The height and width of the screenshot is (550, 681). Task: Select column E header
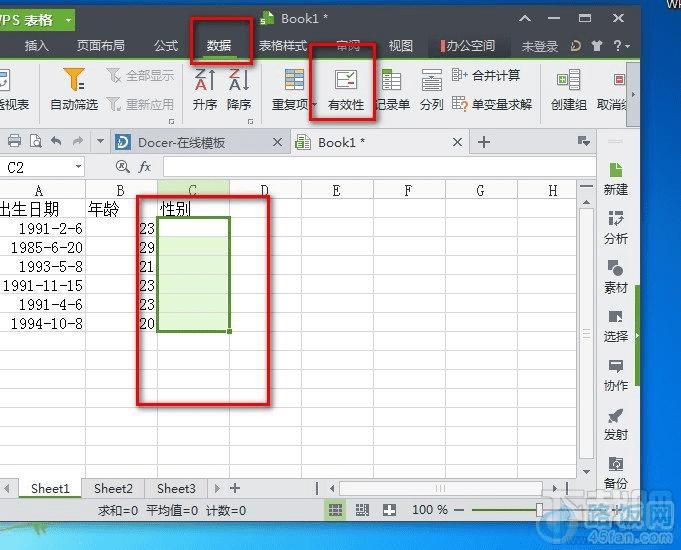pyautogui.click(x=337, y=190)
